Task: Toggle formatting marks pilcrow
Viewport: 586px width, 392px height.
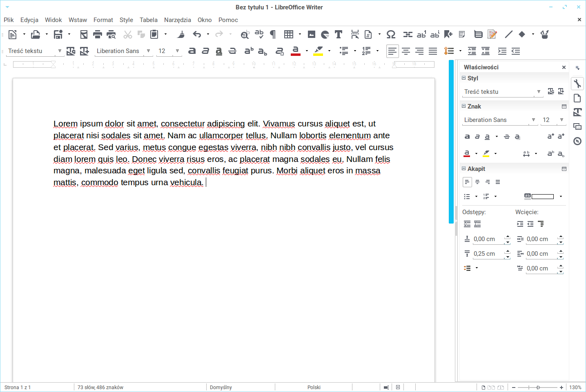Action: 273,34
